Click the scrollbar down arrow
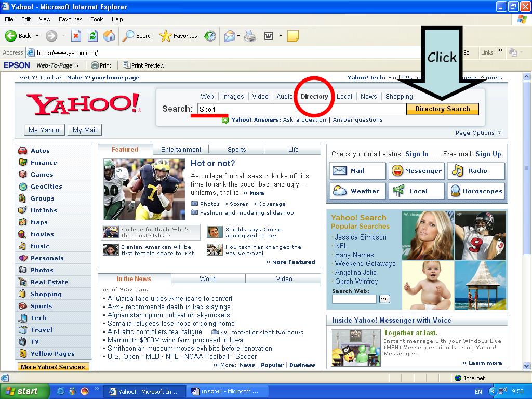 coord(526,366)
